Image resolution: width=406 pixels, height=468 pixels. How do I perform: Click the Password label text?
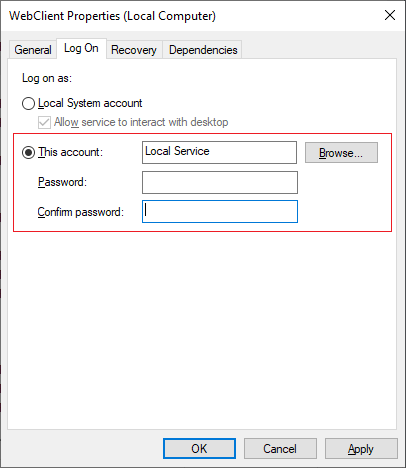[x=62, y=182]
